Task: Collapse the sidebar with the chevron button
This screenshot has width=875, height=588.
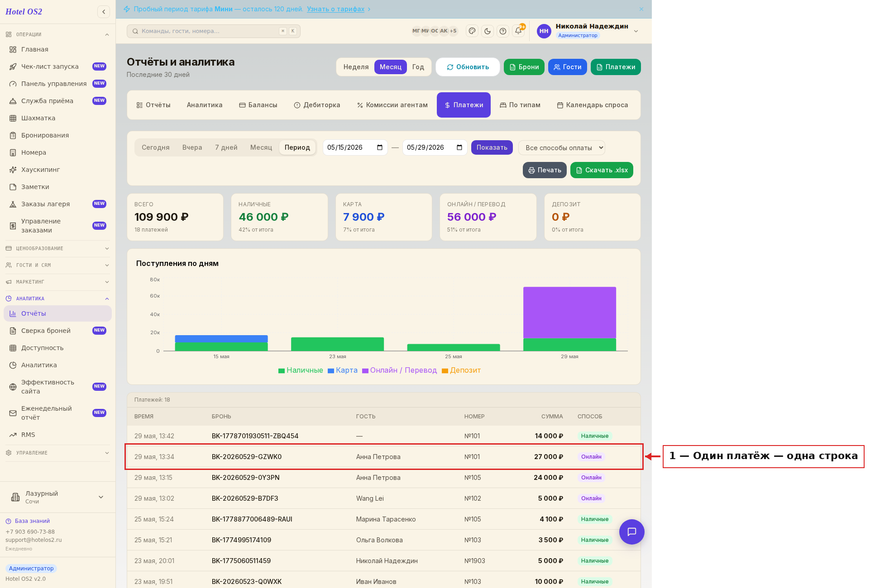Action: (x=104, y=12)
